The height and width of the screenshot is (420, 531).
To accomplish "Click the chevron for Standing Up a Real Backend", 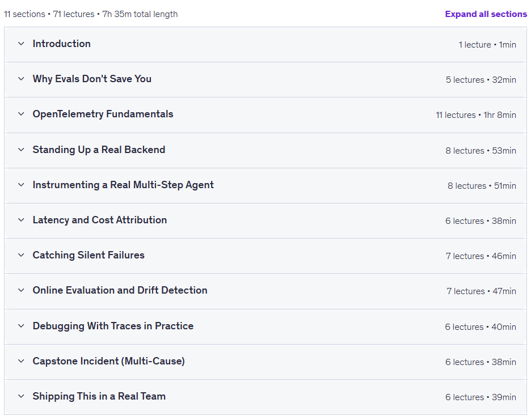I will click(21, 150).
